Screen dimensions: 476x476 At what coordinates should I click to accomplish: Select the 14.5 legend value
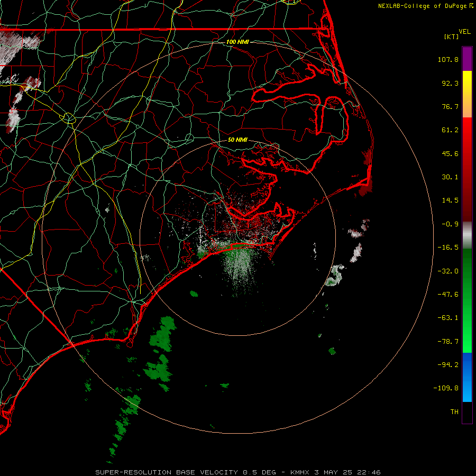pyautogui.click(x=450, y=200)
